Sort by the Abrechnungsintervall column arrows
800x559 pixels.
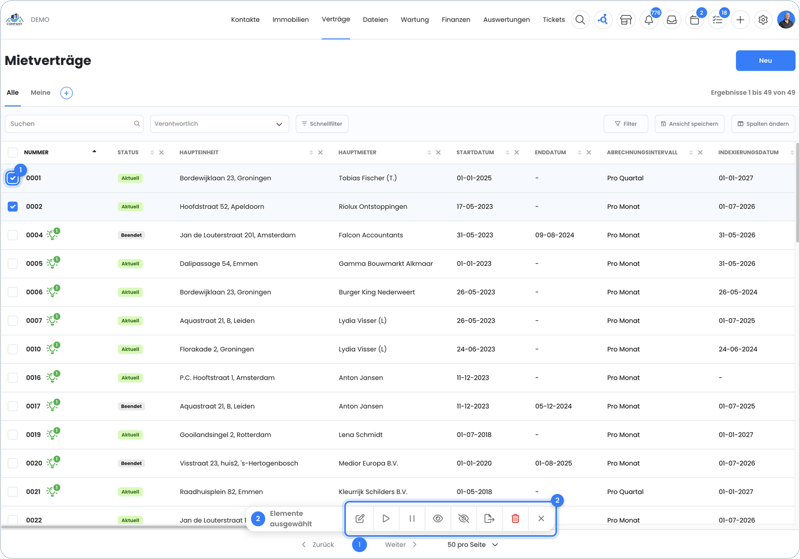pyautogui.click(x=691, y=153)
